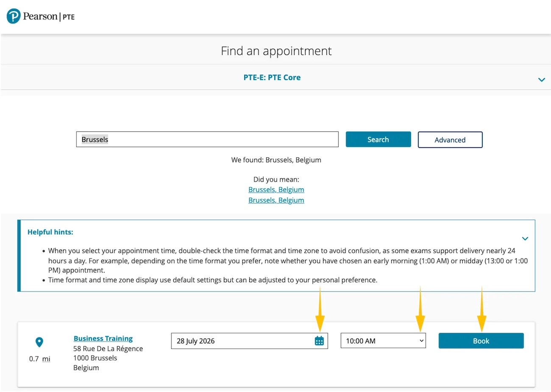Click the 'Did you mean:' label
The image size is (551, 392).
[276, 179]
